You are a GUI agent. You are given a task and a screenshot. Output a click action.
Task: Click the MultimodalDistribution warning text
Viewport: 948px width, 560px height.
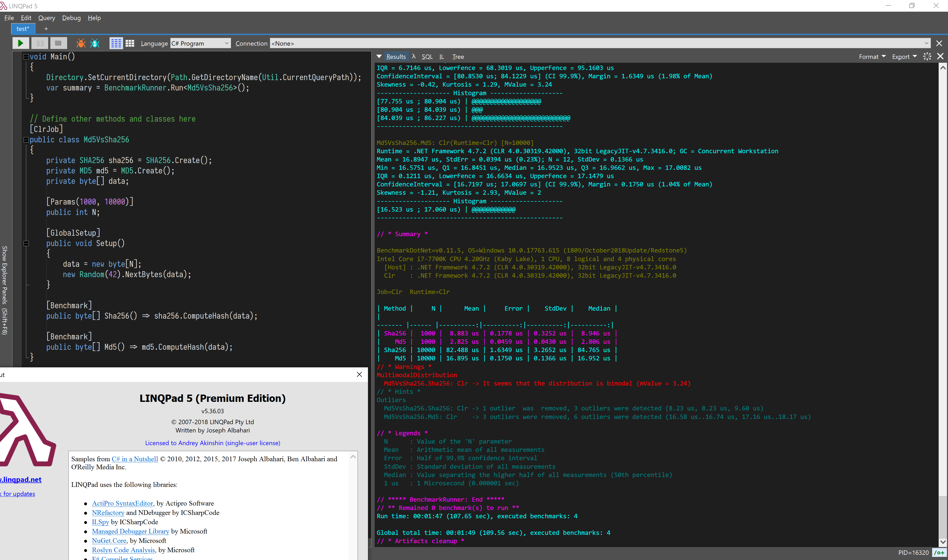[417, 375]
